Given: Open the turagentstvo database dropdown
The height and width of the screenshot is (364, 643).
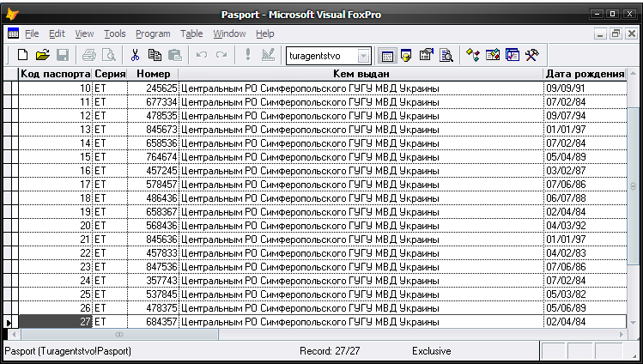Looking at the screenshot, I should (x=363, y=56).
